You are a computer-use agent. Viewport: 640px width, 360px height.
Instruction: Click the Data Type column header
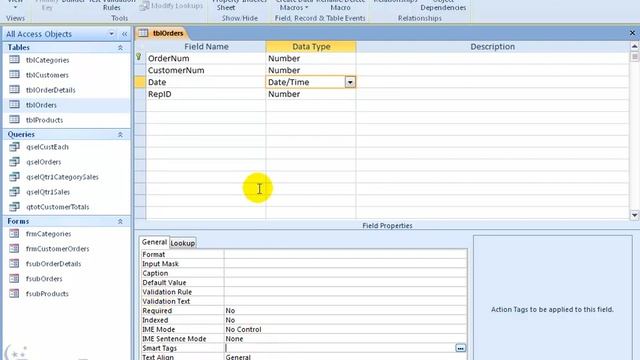(x=311, y=47)
